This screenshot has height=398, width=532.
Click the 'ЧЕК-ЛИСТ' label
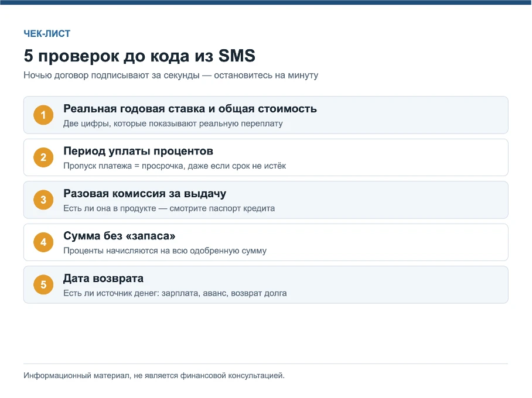[x=47, y=33]
